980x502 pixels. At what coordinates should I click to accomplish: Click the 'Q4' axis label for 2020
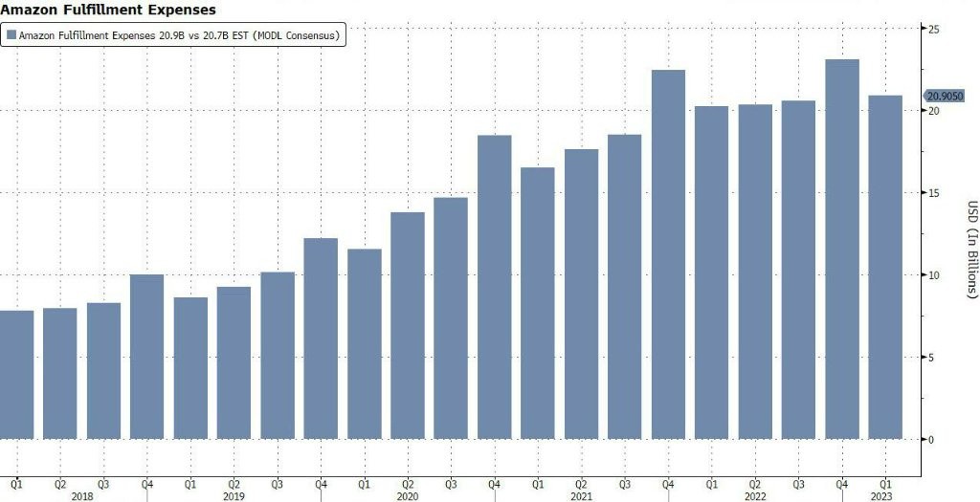[495, 484]
